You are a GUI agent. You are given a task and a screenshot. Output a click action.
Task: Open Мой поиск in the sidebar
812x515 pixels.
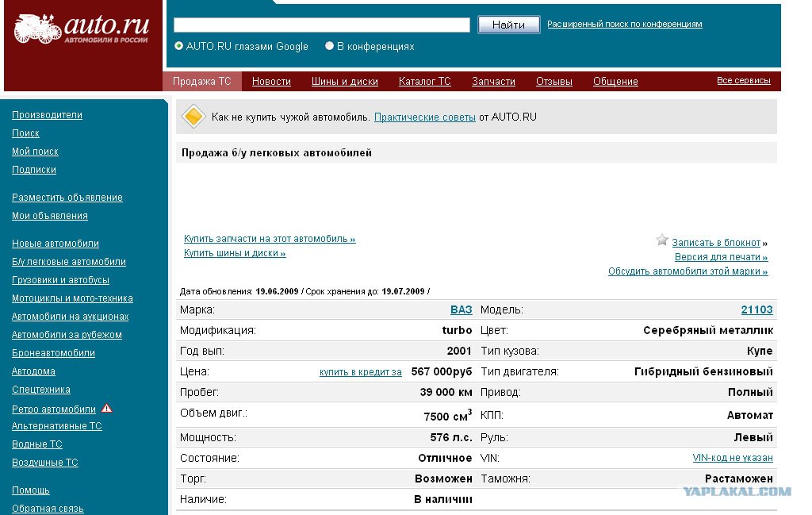tap(35, 152)
